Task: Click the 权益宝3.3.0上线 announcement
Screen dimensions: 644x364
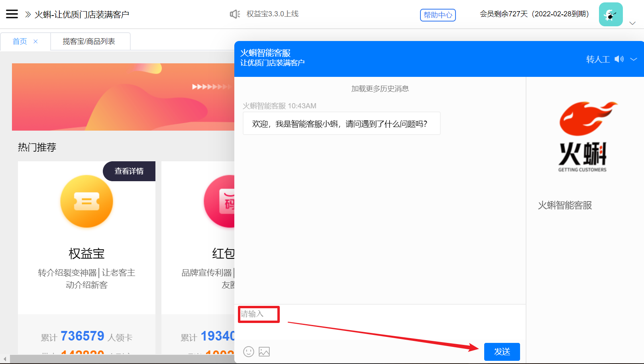Action: 273,14
